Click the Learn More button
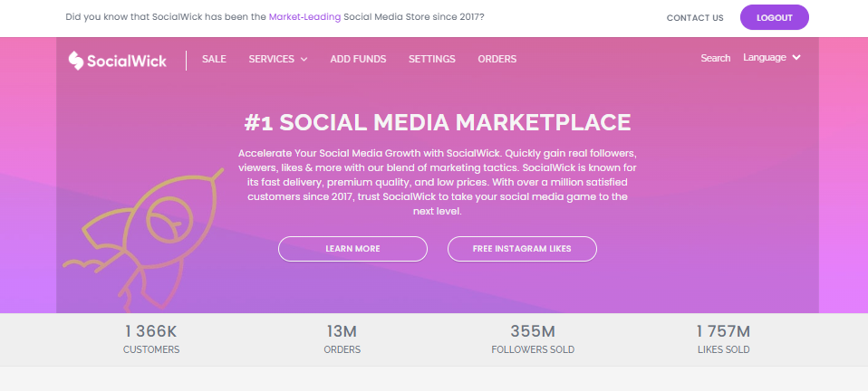This screenshot has width=868, height=391. (x=352, y=248)
